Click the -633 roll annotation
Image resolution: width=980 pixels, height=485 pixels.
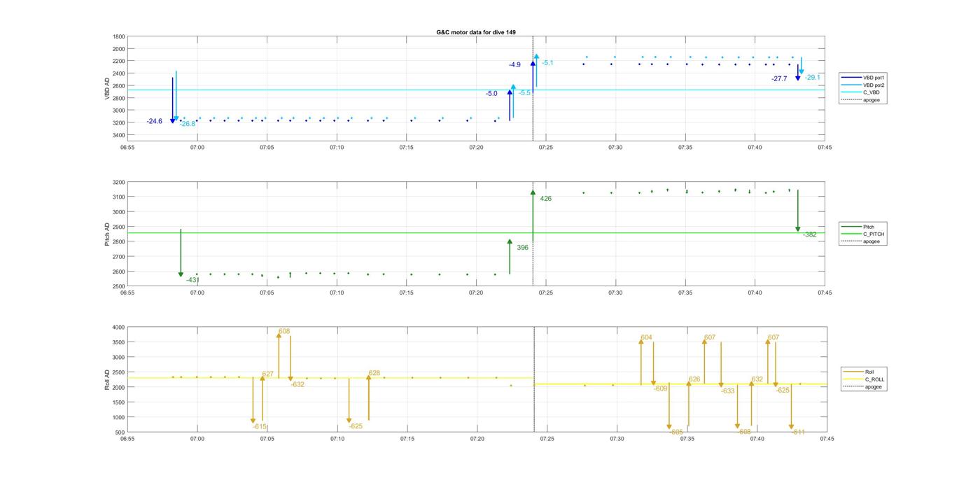pyautogui.click(x=728, y=391)
